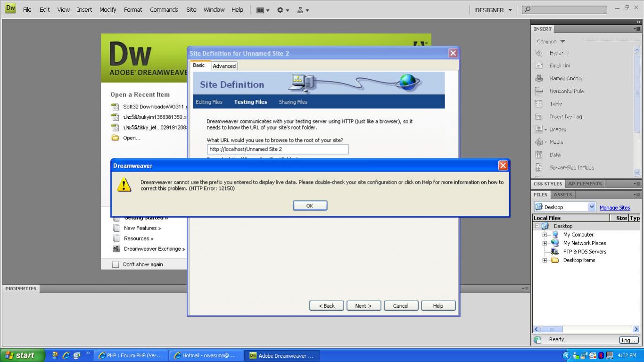
Task: Open the Insert panel options menu icon
Action: pyautogui.click(x=636, y=29)
